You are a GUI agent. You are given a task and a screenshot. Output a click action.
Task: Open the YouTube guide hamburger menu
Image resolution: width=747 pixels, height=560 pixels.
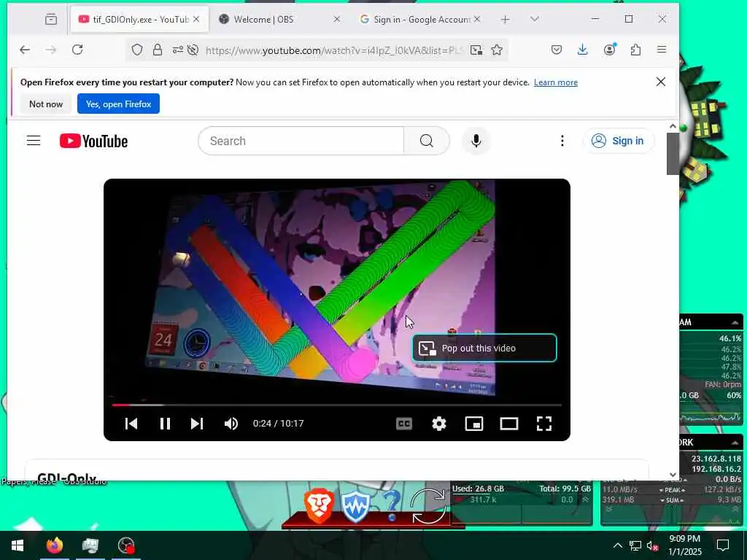point(34,141)
